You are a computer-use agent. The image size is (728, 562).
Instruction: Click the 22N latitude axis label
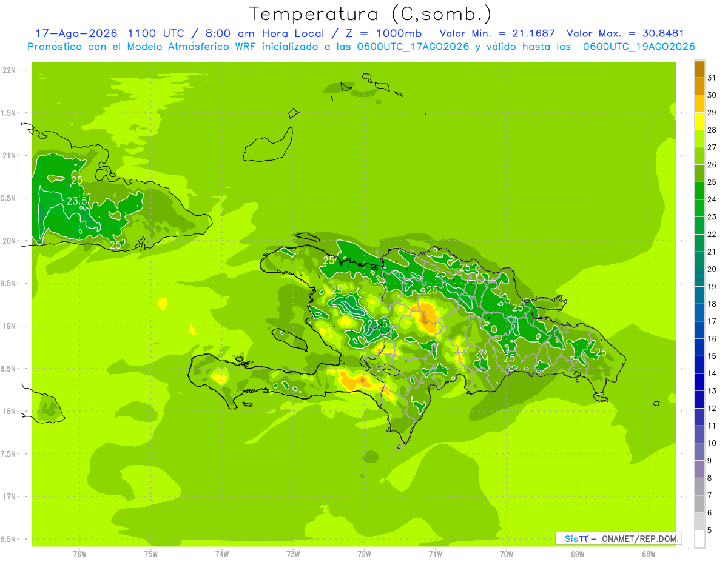9,70
